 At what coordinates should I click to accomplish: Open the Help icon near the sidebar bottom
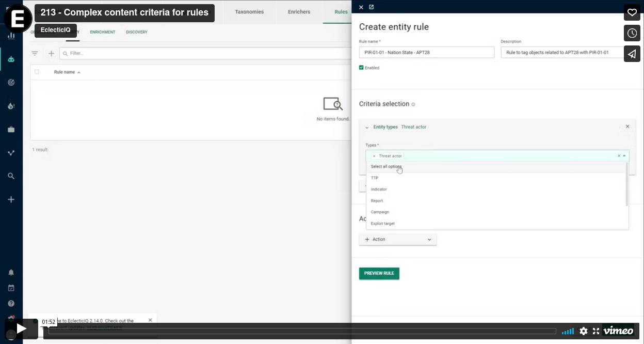click(x=11, y=303)
